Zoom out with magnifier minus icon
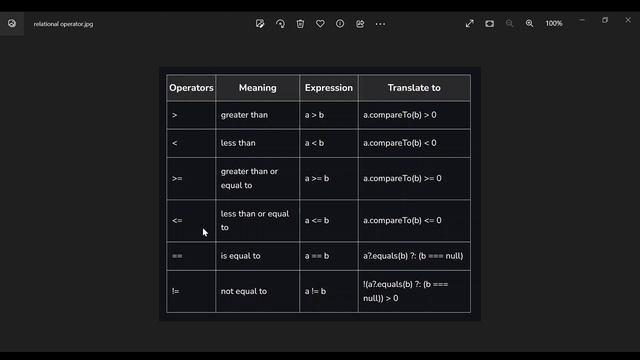 (x=509, y=24)
